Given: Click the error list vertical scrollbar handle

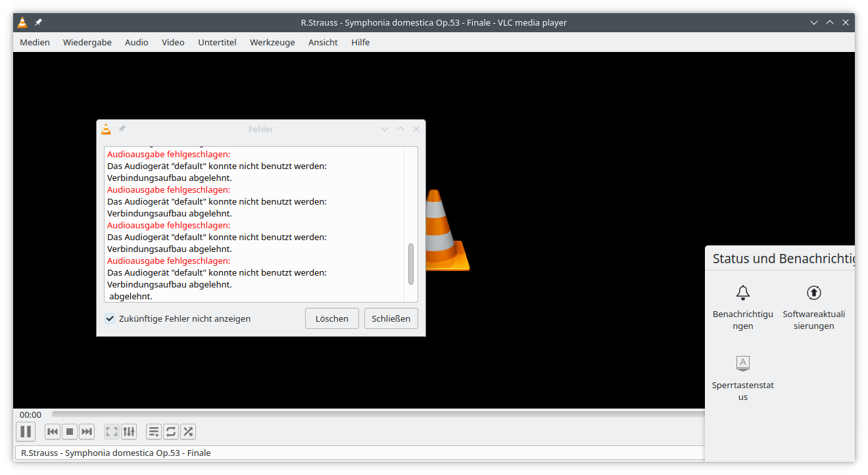Looking at the screenshot, I should 411,264.
